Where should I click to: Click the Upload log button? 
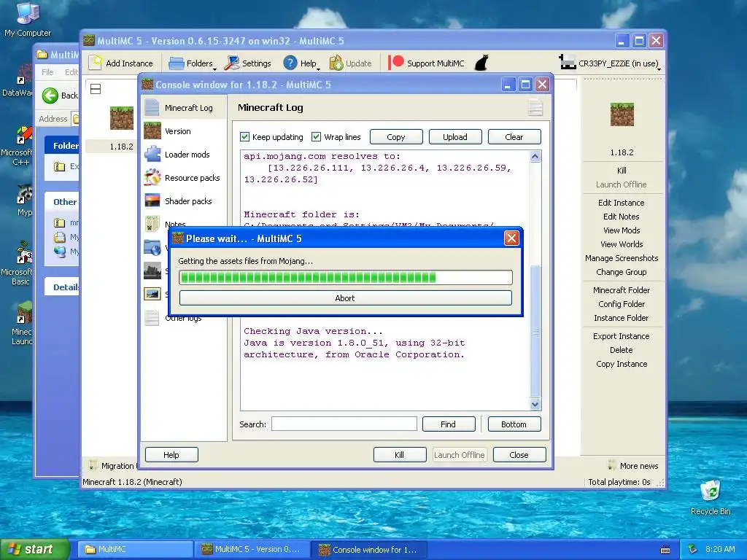click(455, 137)
